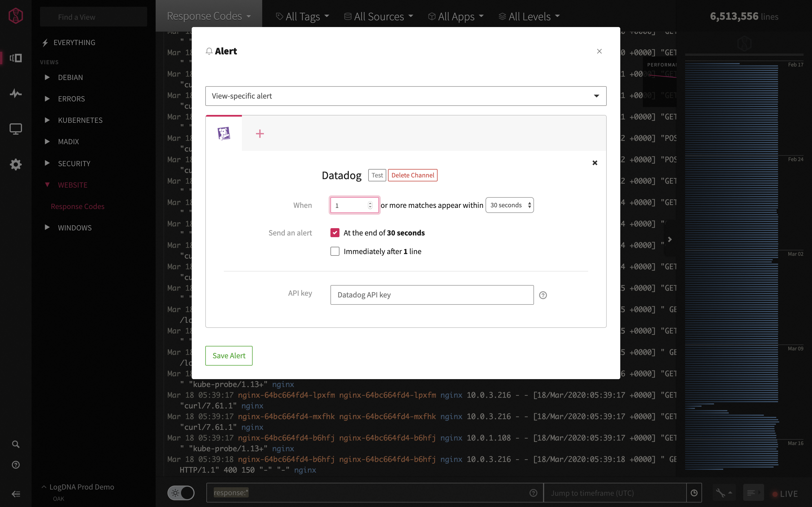
Task: Add a new alert channel with plus icon
Action: point(260,134)
